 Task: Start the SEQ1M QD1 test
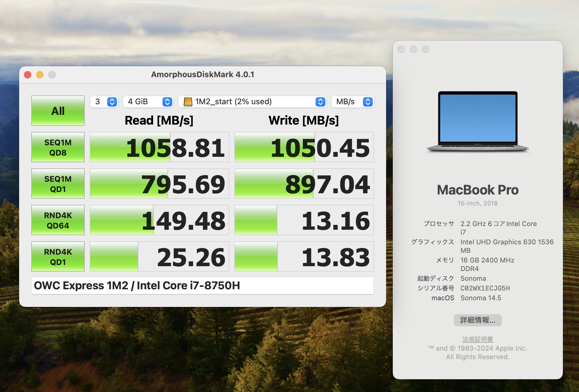coord(58,184)
